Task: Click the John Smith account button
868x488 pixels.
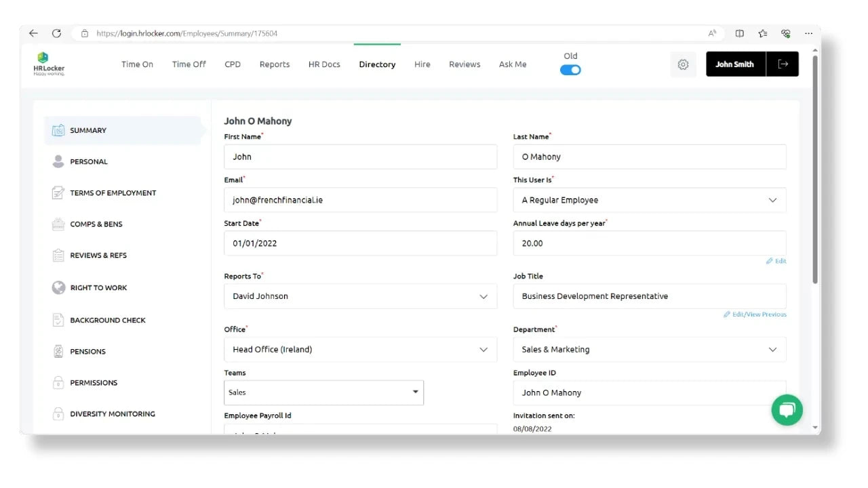Action: tap(735, 64)
